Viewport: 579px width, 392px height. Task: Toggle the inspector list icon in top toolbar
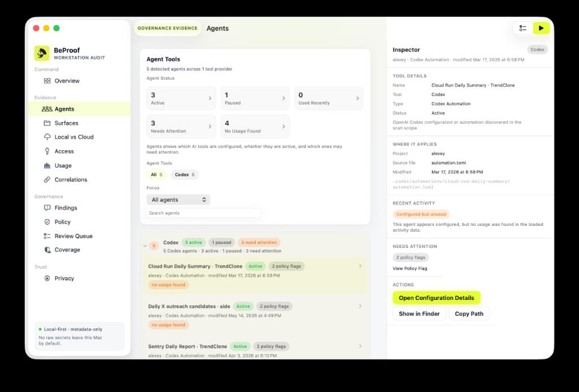tap(522, 28)
